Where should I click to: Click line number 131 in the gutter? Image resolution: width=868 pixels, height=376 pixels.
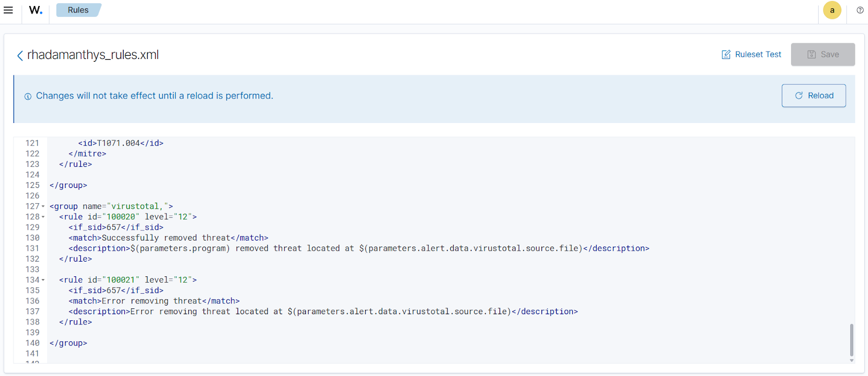pyautogui.click(x=33, y=249)
